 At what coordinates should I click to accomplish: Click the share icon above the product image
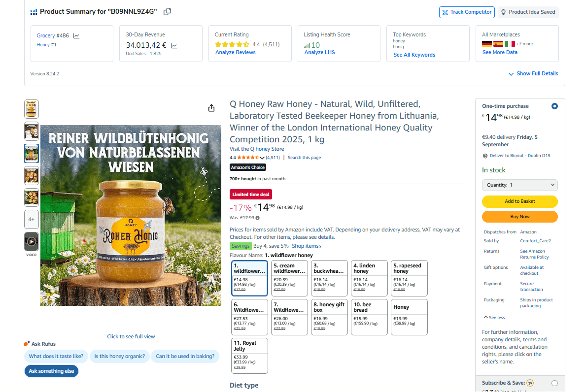tap(211, 108)
